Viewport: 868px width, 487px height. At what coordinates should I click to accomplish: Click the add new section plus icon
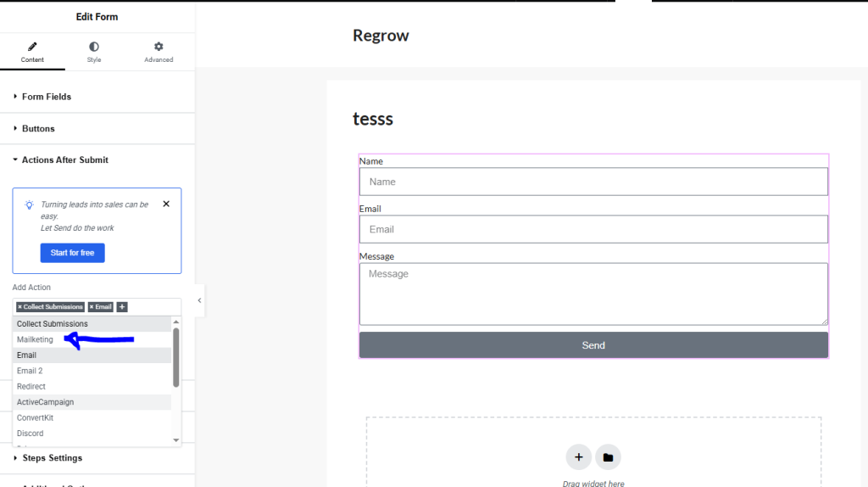(x=579, y=457)
